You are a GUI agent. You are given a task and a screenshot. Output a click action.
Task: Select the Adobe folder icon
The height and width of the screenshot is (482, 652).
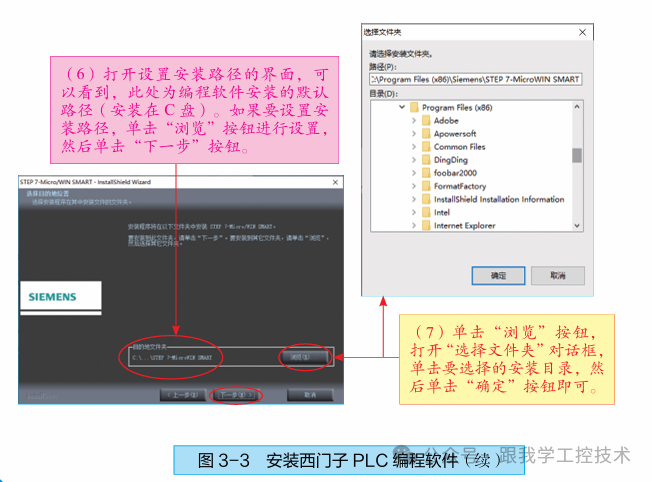426,121
